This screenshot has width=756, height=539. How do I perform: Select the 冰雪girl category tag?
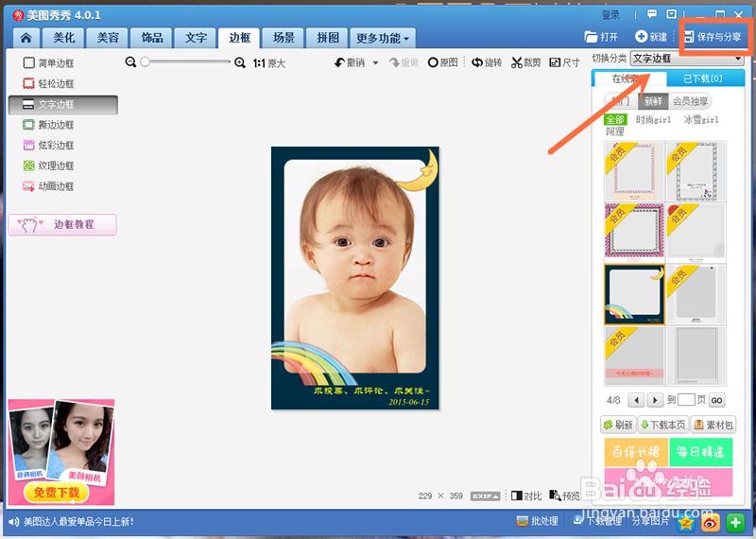click(701, 120)
